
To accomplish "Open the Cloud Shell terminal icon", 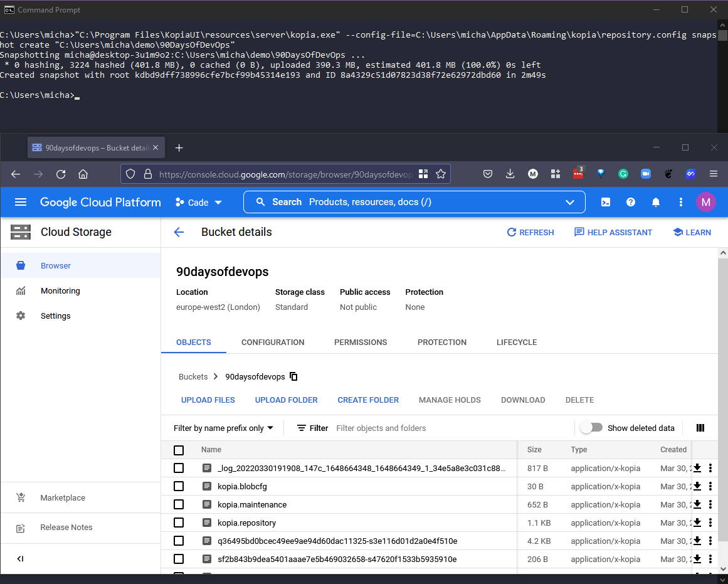I will pyautogui.click(x=606, y=202).
